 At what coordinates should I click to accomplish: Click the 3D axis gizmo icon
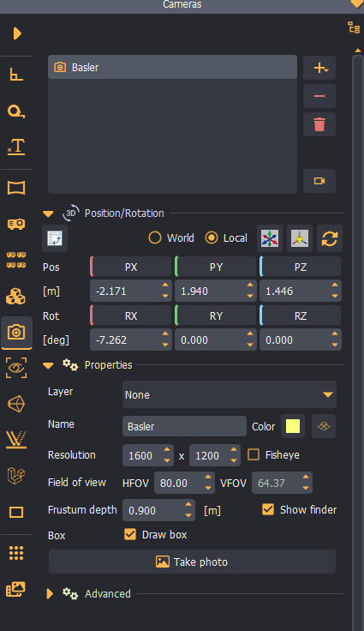[x=300, y=238]
